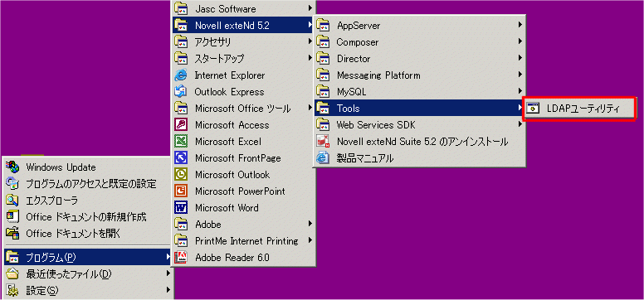Screen dimensions: 644x300
Task: Expand the Web Services SDK arrow
Action: tap(520, 124)
